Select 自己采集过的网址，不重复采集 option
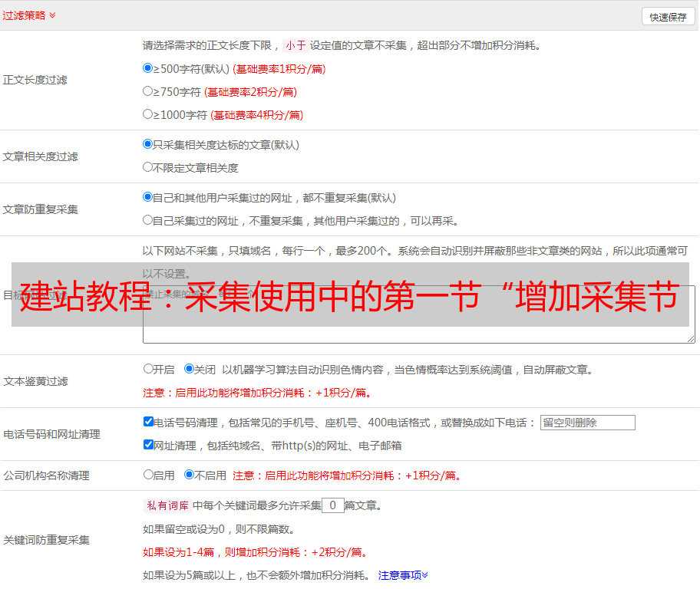700x589 pixels. click(148, 220)
